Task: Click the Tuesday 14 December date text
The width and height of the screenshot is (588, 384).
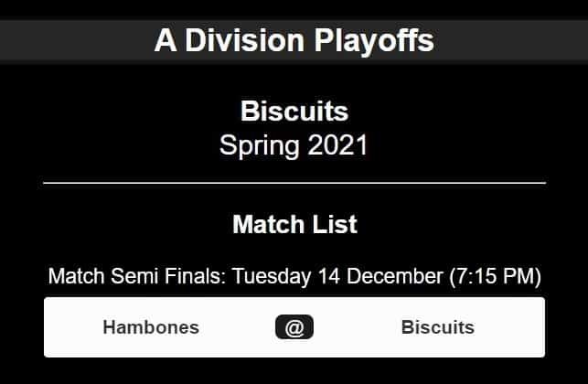Action: (337, 276)
